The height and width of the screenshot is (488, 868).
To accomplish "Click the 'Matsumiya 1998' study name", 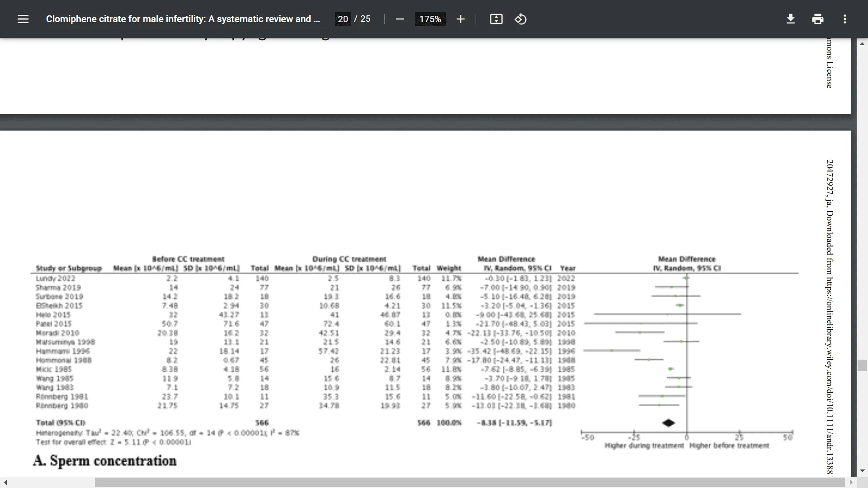I will point(65,342).
